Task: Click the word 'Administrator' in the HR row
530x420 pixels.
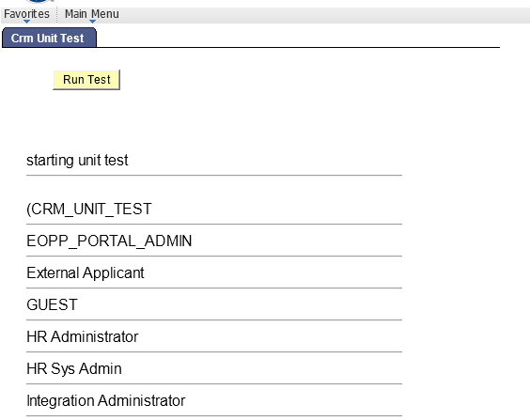Action: [95, 337]
